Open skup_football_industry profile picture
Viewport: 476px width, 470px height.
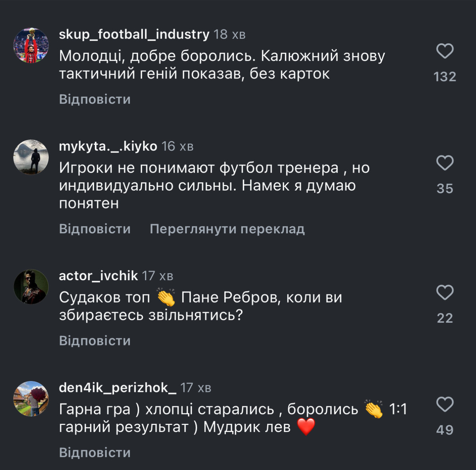(31, 45)
